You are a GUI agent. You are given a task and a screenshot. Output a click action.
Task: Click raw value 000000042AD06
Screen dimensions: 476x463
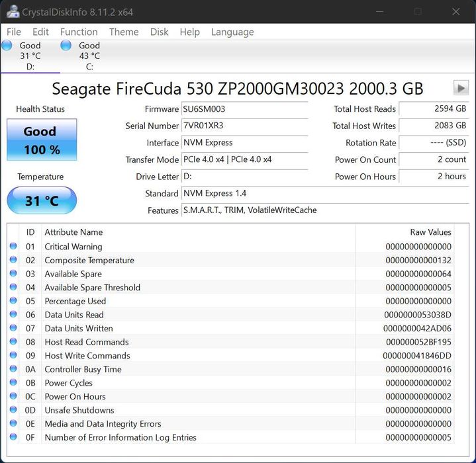coord(417,329)
